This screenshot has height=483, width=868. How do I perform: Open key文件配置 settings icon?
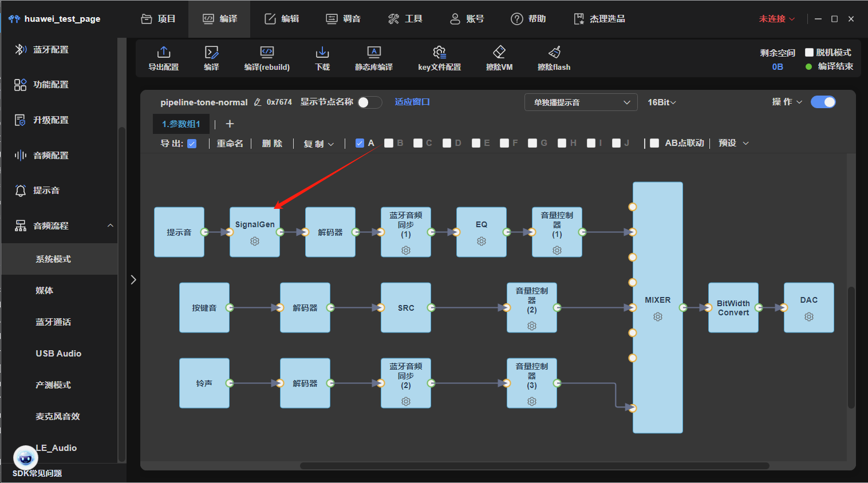coord(439,52)
